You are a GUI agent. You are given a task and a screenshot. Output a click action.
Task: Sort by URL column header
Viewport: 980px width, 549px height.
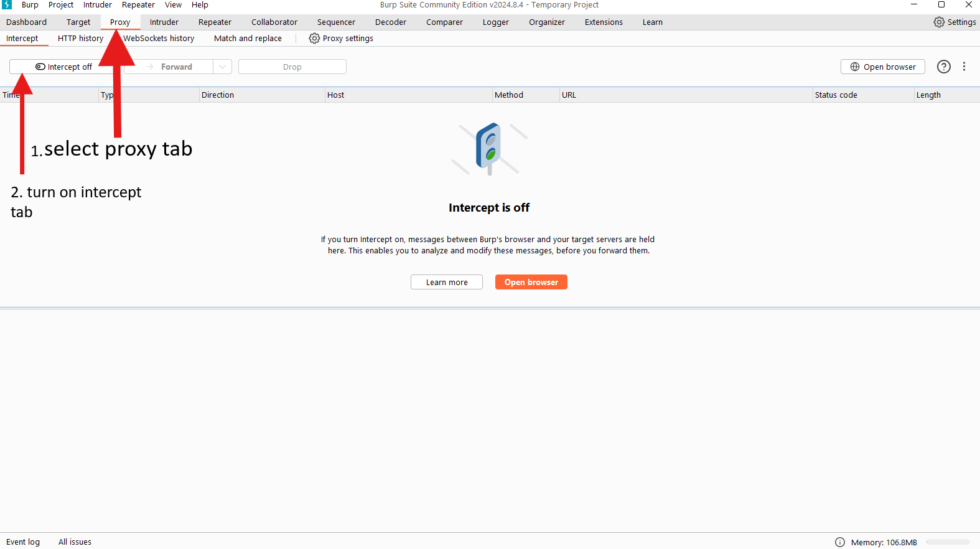686,95
